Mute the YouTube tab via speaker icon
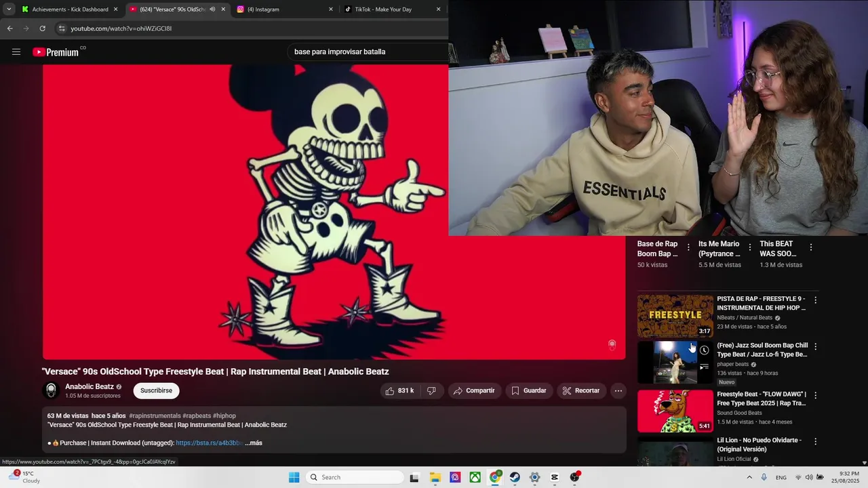Screen dimensions: 868x488 pyautogui.click(x=212, y=9)
